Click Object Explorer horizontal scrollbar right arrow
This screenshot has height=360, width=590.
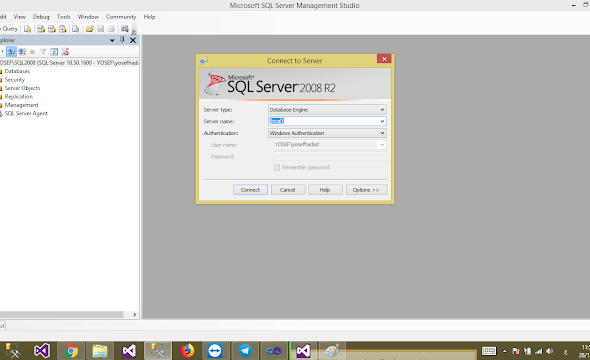pos(135,314)
